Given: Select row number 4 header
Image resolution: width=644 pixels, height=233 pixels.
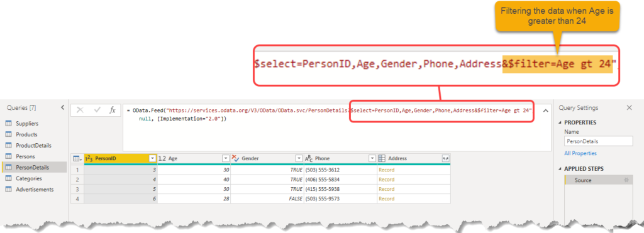Looking at the screenshot, I should 77,199.
